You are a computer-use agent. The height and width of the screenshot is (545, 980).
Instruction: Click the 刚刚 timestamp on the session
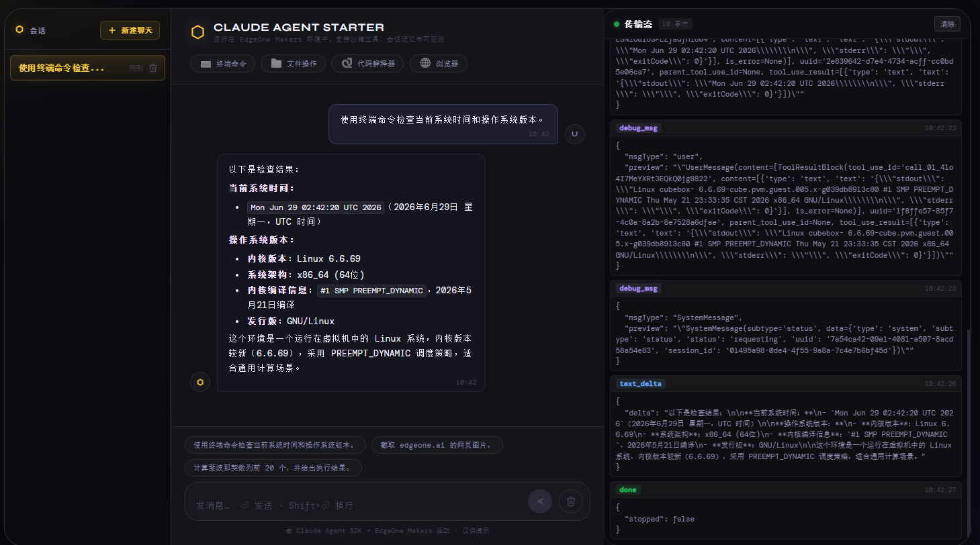click(x=136, y=68)
